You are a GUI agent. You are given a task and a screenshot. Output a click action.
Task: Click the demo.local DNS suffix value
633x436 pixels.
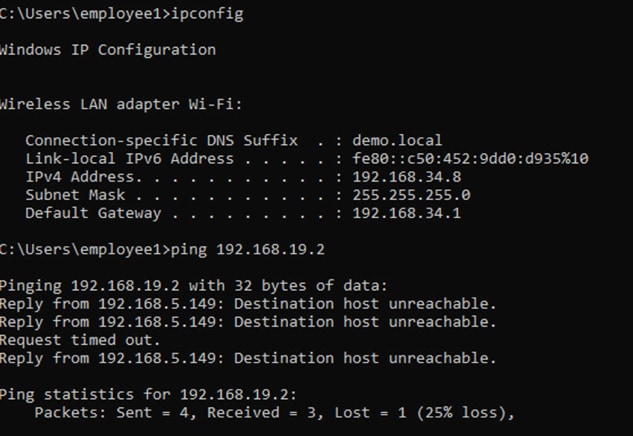397,140
